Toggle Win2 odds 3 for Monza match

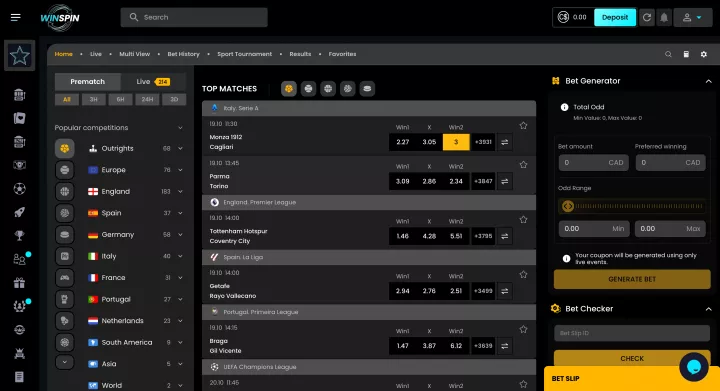click(x=456, y=142)
